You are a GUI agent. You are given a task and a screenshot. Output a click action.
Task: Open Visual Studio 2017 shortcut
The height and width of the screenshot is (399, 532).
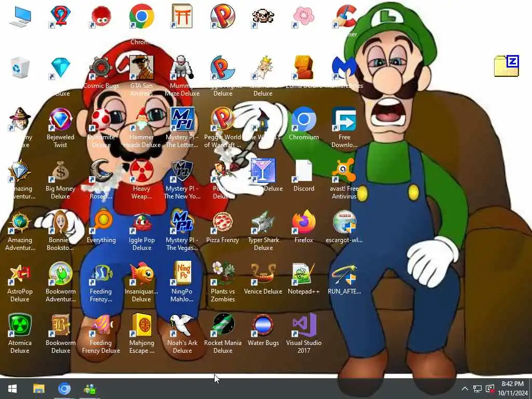[303, 325]
